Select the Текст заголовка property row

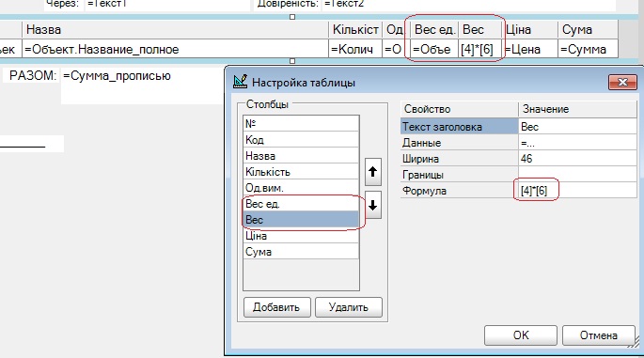(x=459, y=127)
